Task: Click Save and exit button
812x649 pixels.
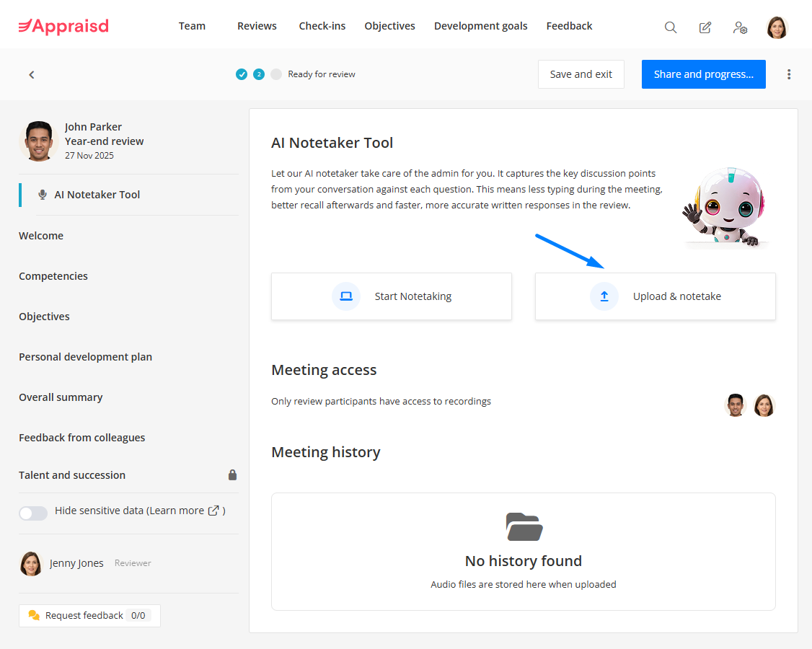Action: 581,74
